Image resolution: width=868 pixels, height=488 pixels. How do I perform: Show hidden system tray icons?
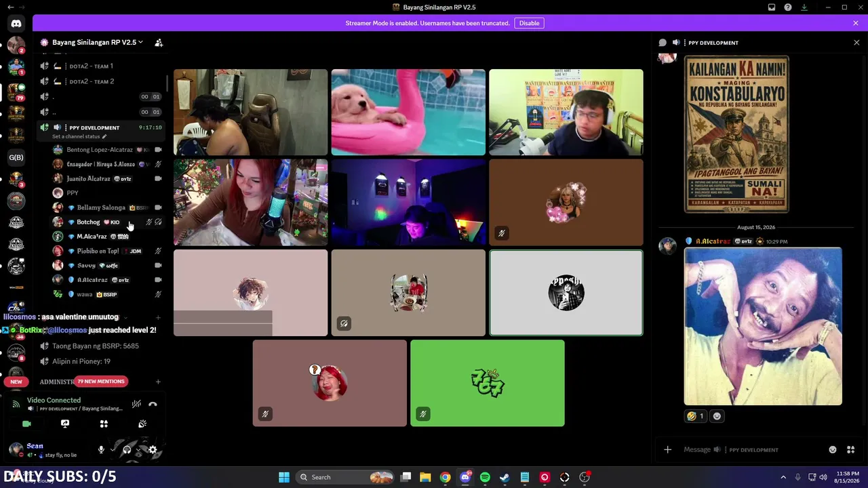pyautogui.click(x=783, y=477)
